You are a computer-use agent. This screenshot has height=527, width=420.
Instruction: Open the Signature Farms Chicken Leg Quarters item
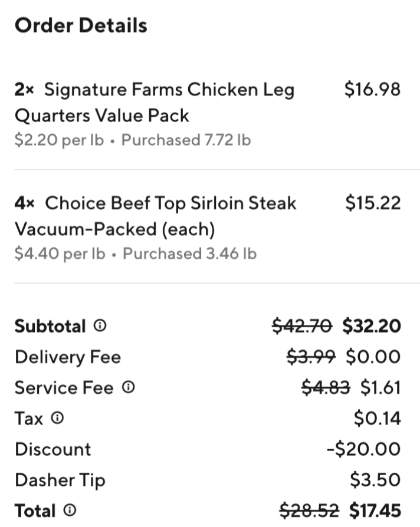click(155, 103)
